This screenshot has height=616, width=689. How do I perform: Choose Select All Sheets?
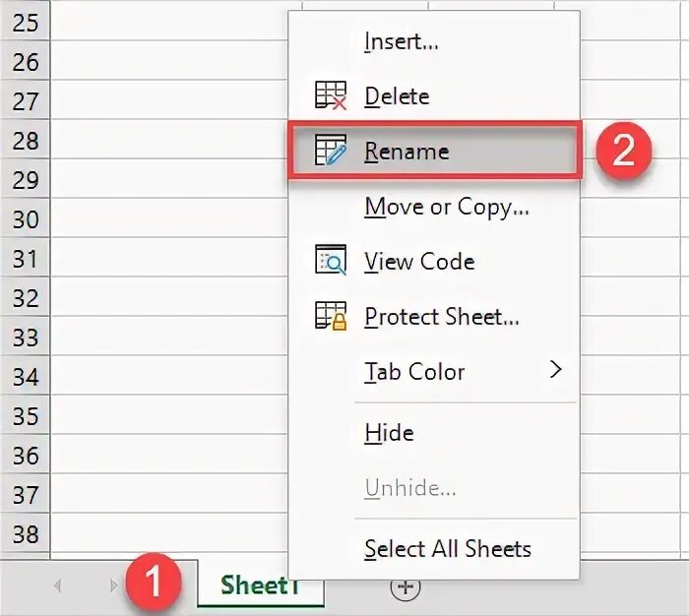pos(447,549)
